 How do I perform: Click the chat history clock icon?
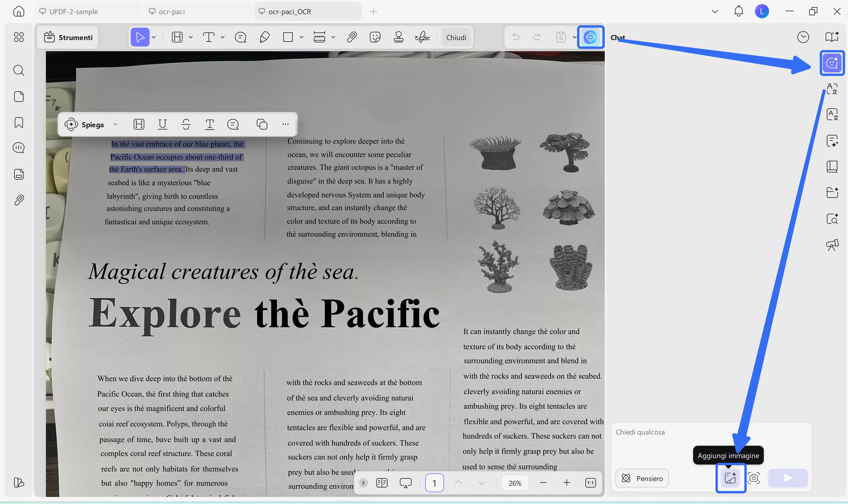point(803,37)
